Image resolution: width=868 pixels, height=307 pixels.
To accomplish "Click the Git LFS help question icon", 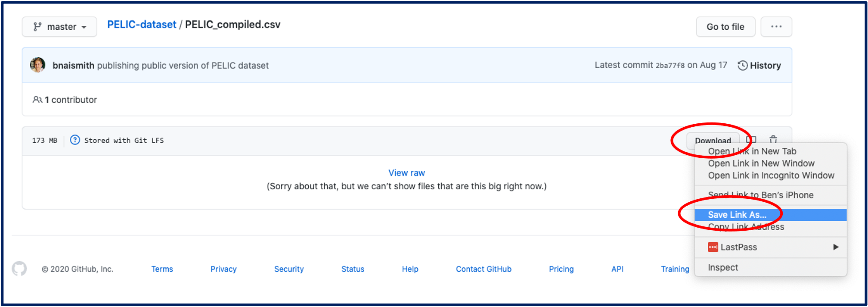I will click(75, 140).
